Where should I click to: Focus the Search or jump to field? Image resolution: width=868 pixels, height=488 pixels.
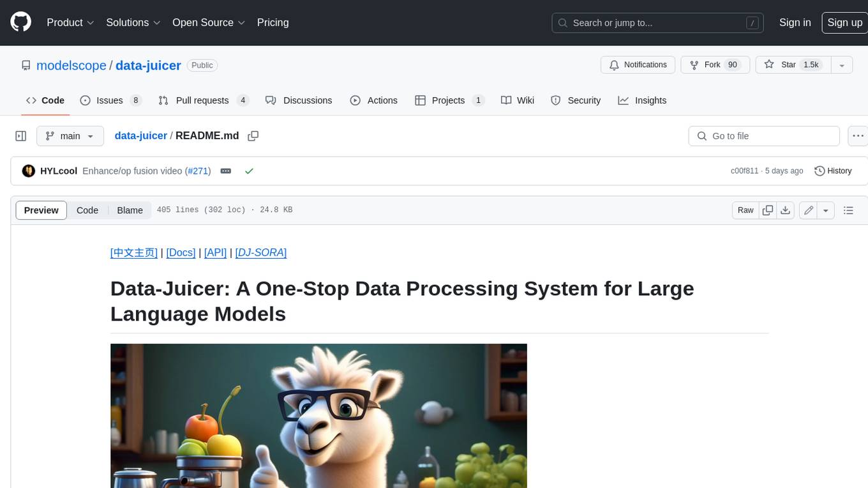[659, 22]
